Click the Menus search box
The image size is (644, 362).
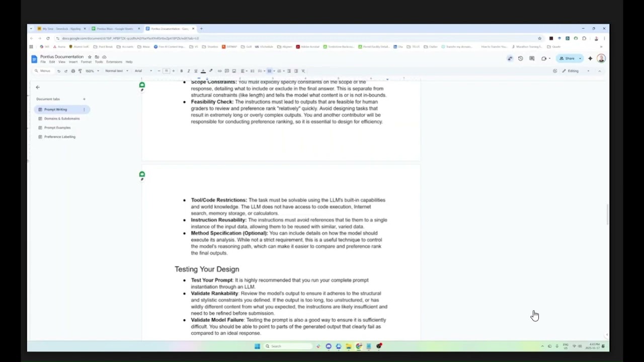click(x=43, y=71)
